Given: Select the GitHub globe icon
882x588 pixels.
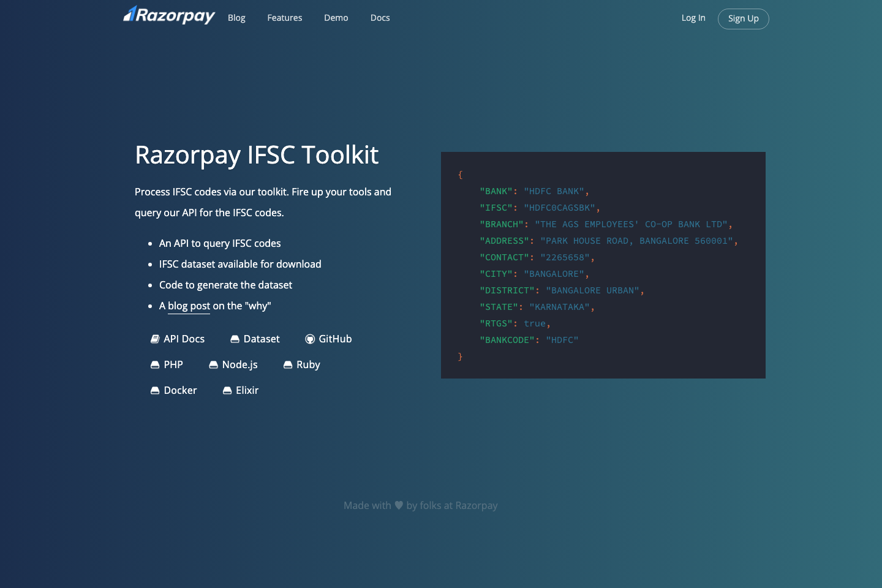Looking at the screenshot, I should (x=311, y=339).
